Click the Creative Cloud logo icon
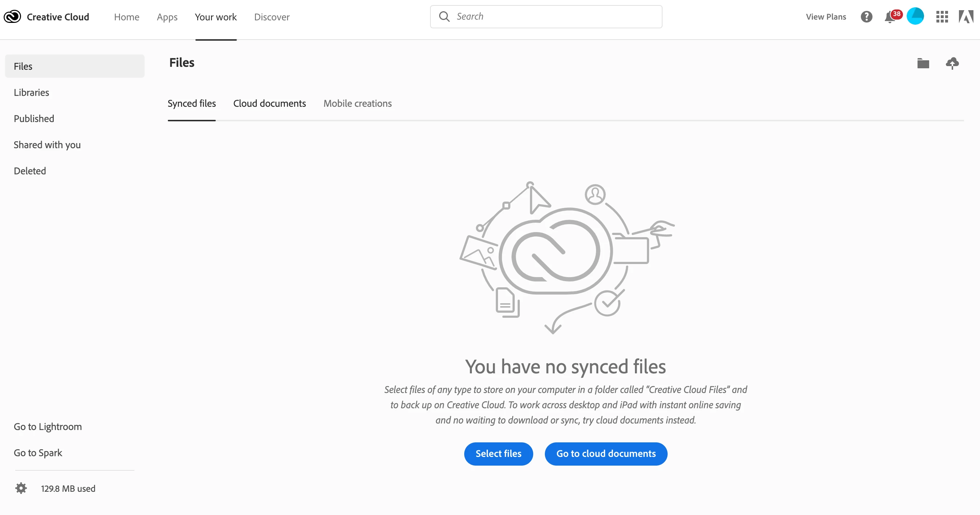The height and width of the screenshot is (515, 980). [x=12, y=17]
